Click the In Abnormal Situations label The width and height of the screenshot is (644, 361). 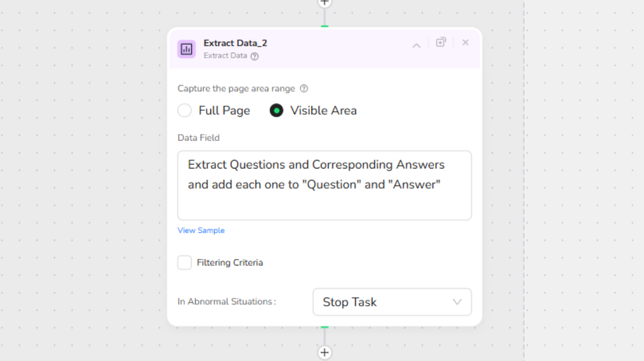pos(226,302)
